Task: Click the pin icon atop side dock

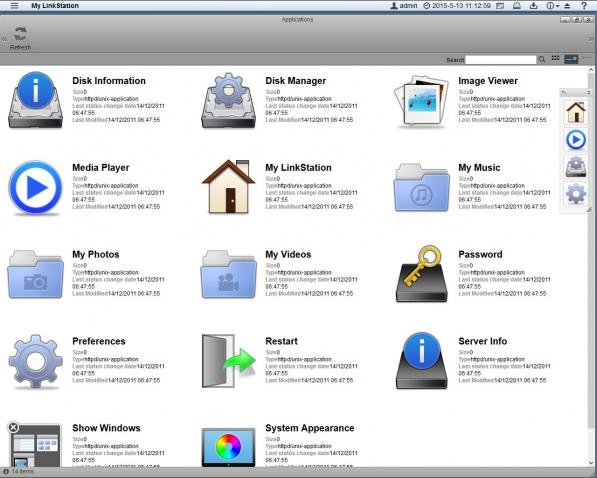Action: coord(564,93)
